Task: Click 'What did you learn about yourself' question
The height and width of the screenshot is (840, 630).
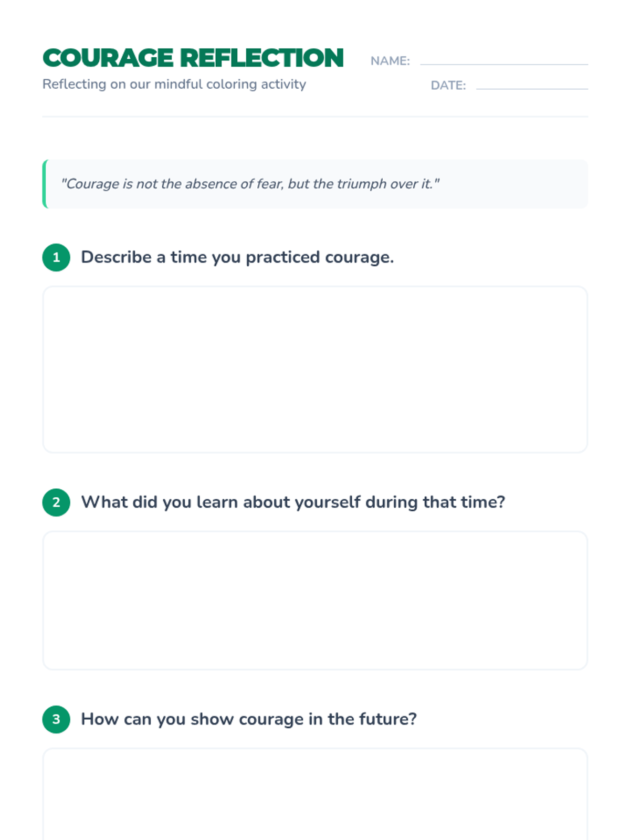Action: point(292,502)
